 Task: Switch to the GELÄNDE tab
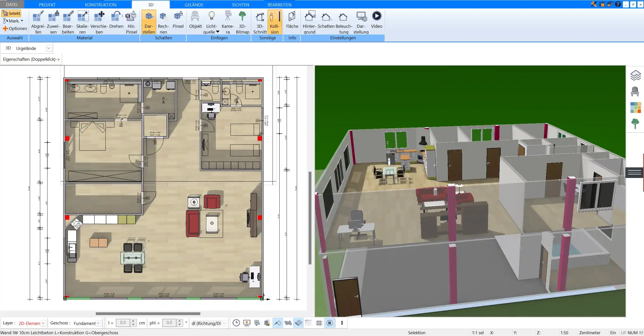(194, 5)
